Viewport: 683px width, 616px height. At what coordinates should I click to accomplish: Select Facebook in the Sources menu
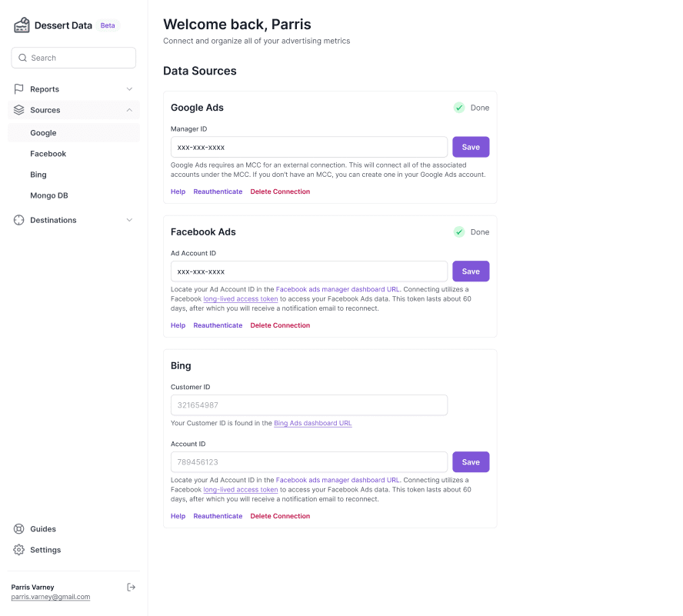click(48, 154)
